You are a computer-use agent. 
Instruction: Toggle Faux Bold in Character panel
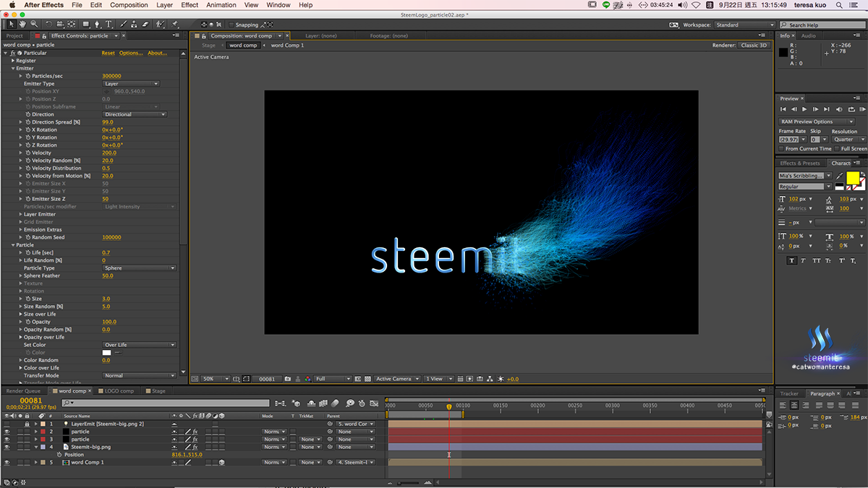(792, 260)
